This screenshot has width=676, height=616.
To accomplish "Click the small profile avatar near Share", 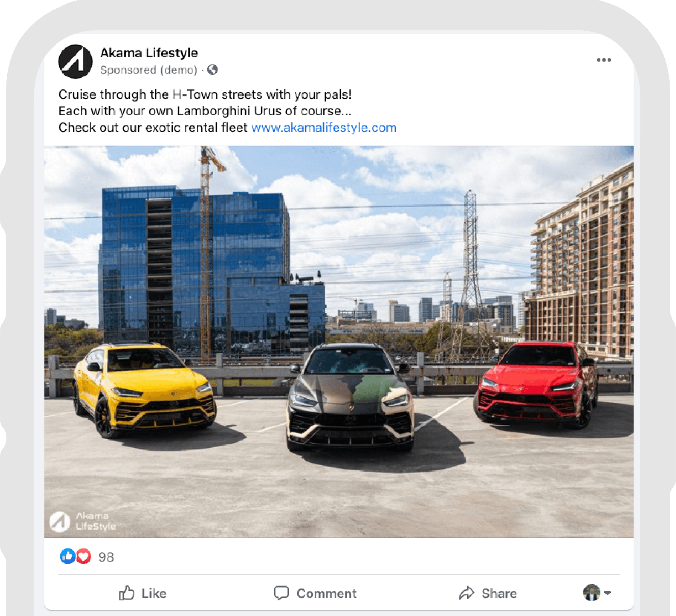I will 592,592.
